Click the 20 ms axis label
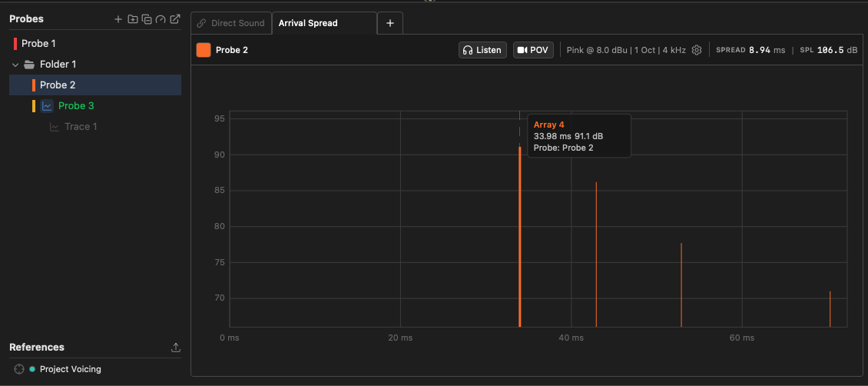Image resolution: width=868 pixels, height=386 pixels. pyautogui.click(x=400, y=338)
